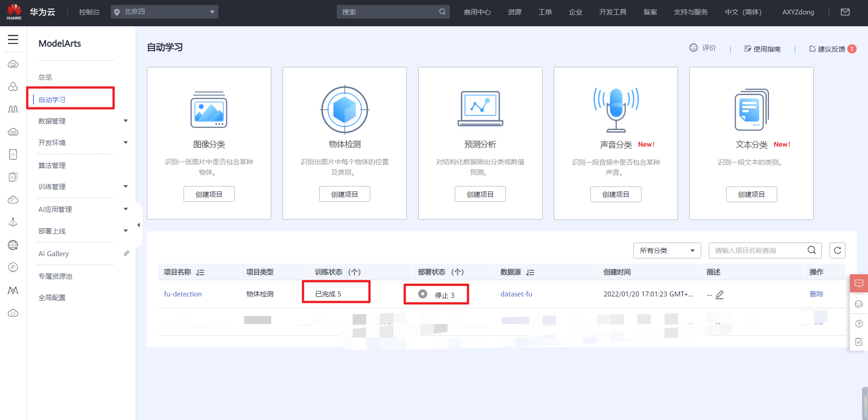This screenshot has width=868, height=420.
Task: Click the 文本分类 document illustration
Action: (x=751, y=110)
